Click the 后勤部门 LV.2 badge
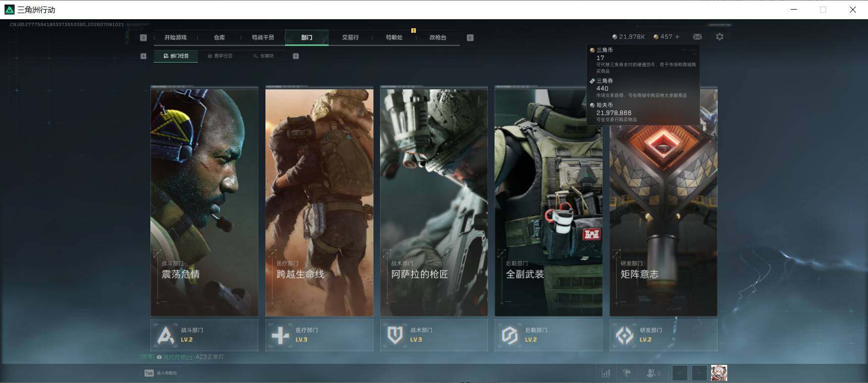The width and height of the screenshot is (868, 383). 549,335
